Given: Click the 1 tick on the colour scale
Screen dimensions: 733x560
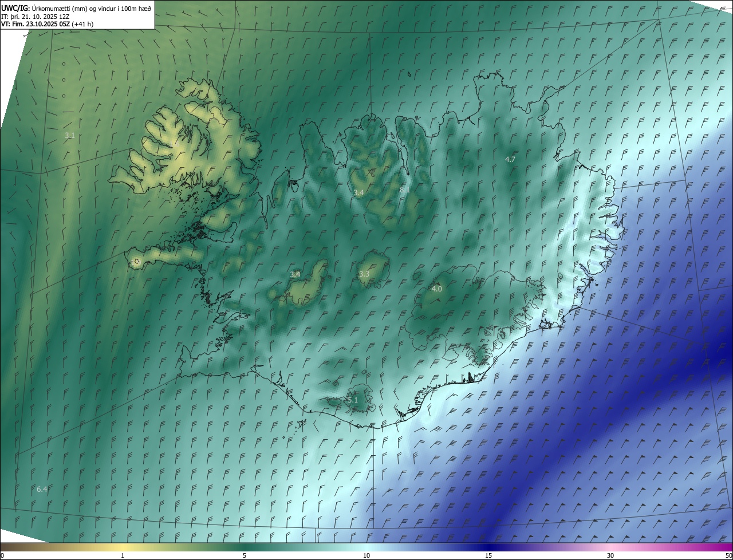Looking at the screenshot, I should 123,555.
